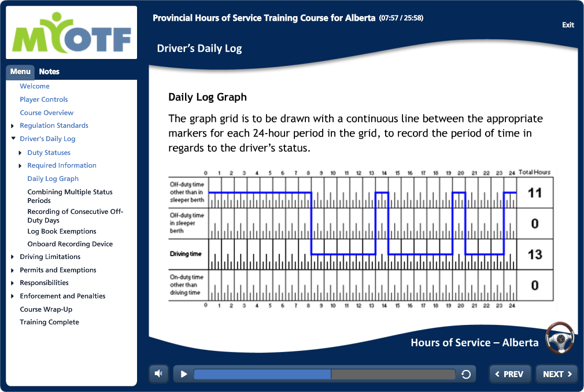Screen dimensions: 584x392
Task: Click the total hours value 13
Action: coord(535,254)
